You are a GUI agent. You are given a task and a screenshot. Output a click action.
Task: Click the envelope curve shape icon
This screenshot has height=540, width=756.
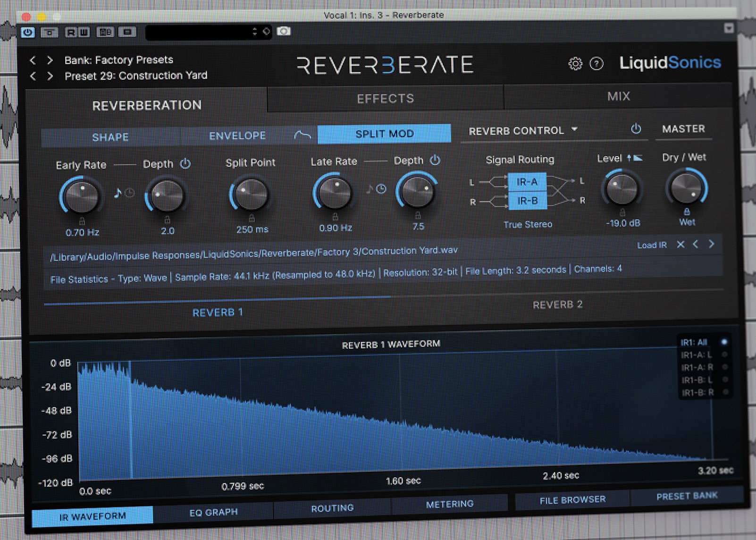(302, 135)
